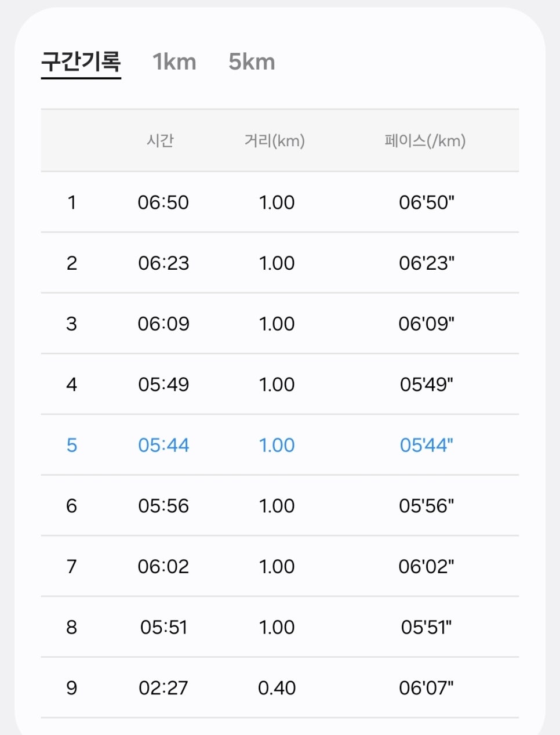The width and height of the screenshot is (560, 735).
Task: Select lap 9 distance 0.40
Action: 277,688
